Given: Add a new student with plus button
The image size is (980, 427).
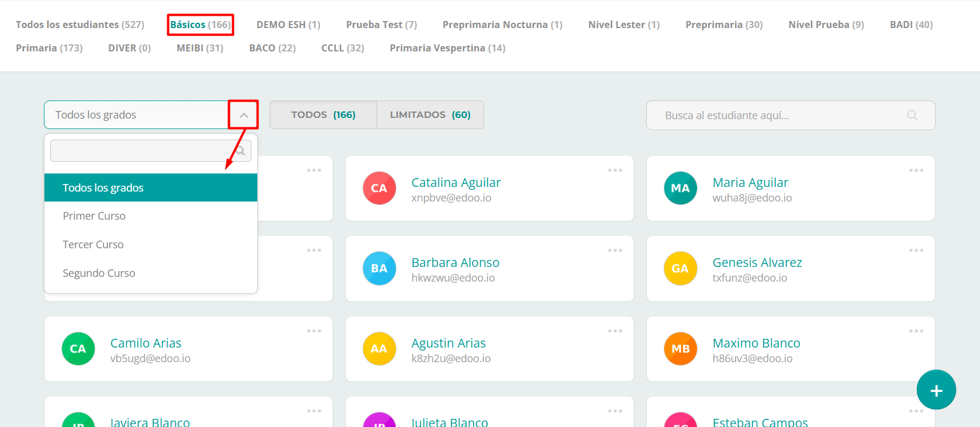Looking at the screenshot, I should (x=936, y=390).
